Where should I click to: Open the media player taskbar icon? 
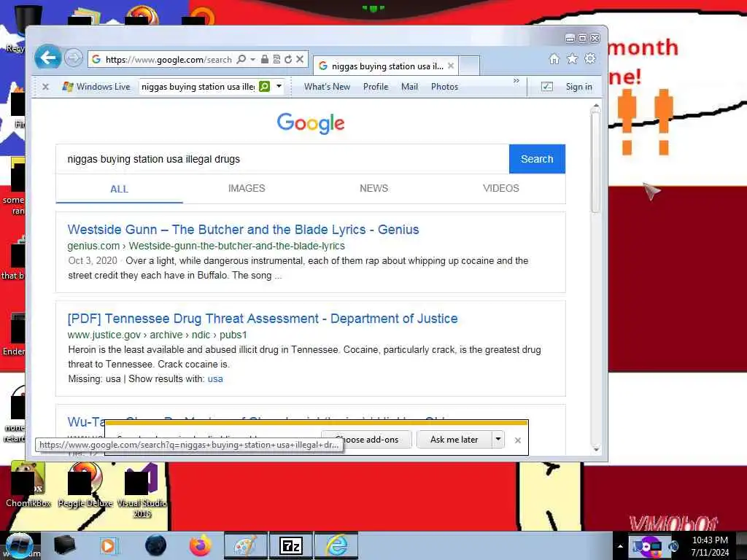click(x=108, y=545)
